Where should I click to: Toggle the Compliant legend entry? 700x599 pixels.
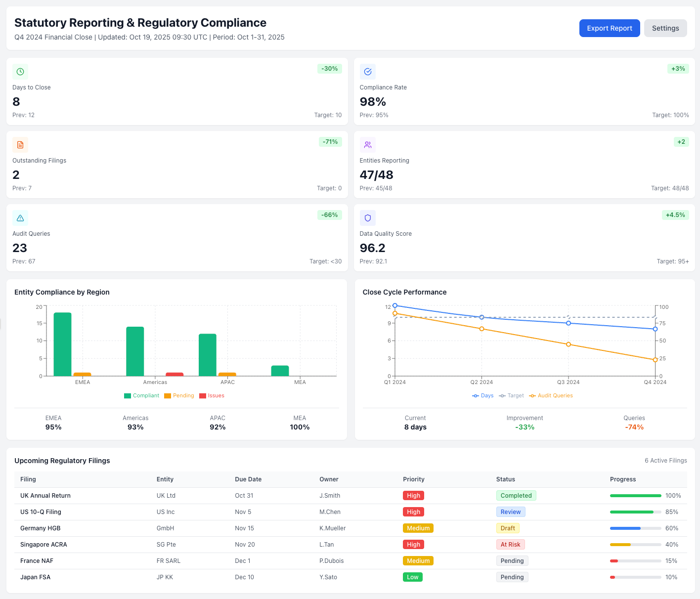(x=142, y=396)
